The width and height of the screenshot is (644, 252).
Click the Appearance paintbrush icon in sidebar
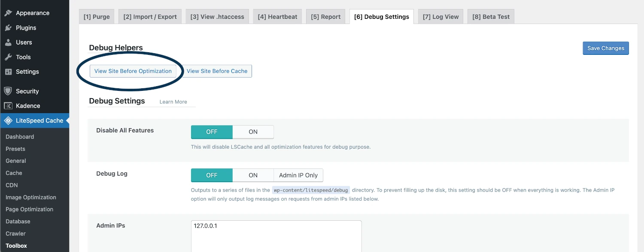click(8, 13)
